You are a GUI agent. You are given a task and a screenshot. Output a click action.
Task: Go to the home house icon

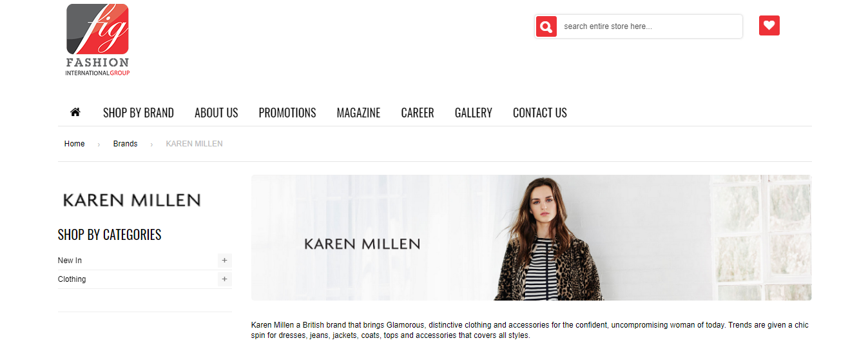75,112
